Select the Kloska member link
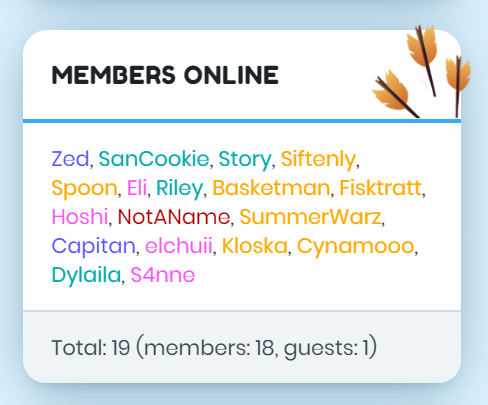488x405 pixels. coord(255,246)
